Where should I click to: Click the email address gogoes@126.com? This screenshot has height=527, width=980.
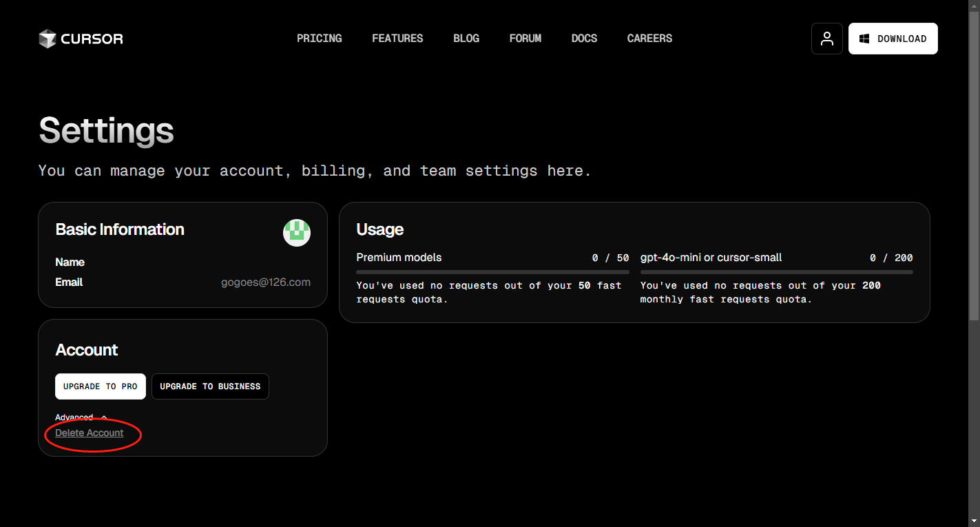266,282
